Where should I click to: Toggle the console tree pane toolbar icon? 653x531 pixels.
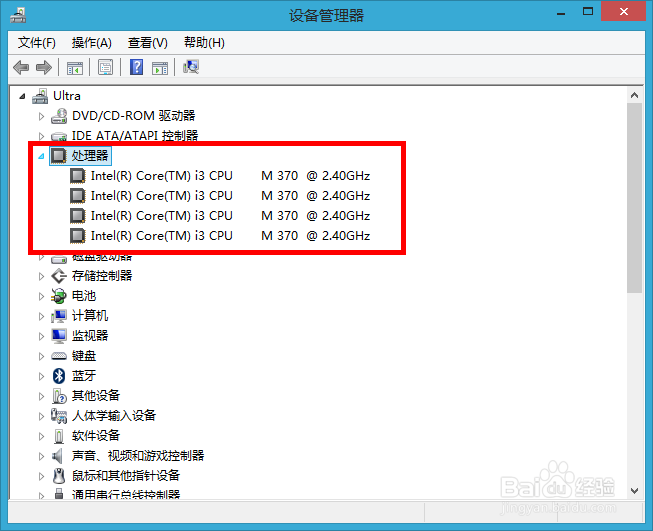coord(75,67)
